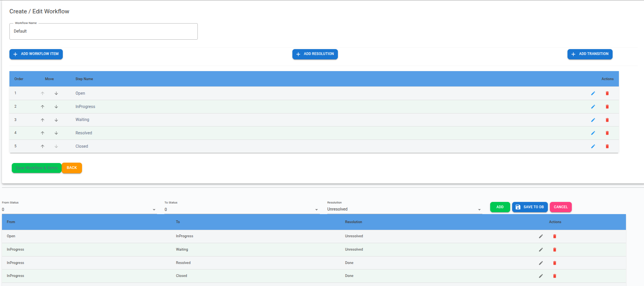Select the 'Closed' step name cell
The image size is (644, 286).
(82, 147)
